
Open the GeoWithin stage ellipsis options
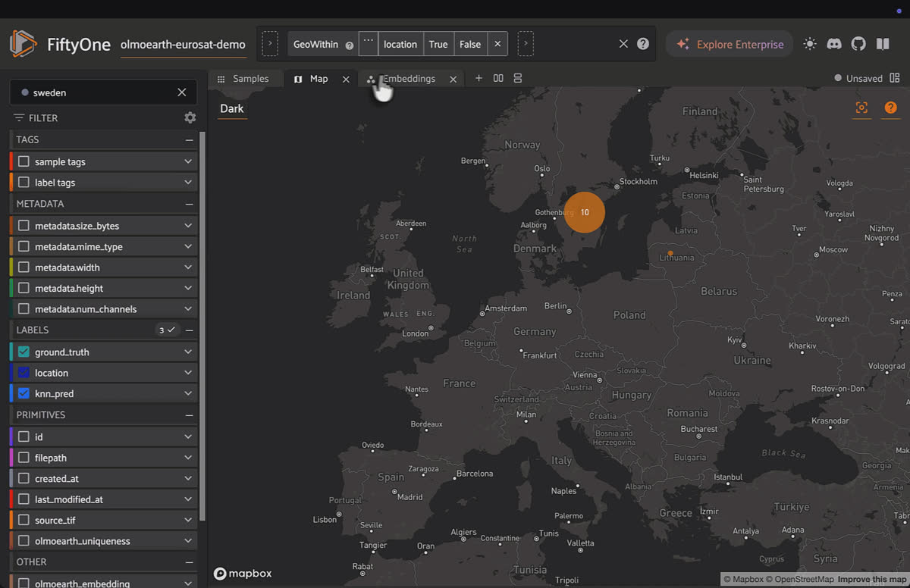tap(369, 44)
